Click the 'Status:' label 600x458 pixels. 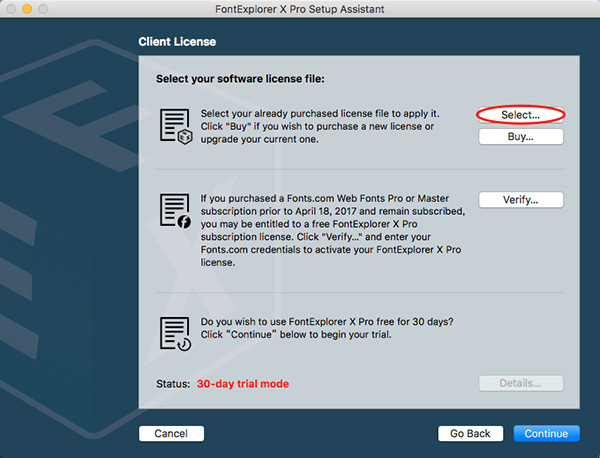pyautogui.click(x=173, y=384)
